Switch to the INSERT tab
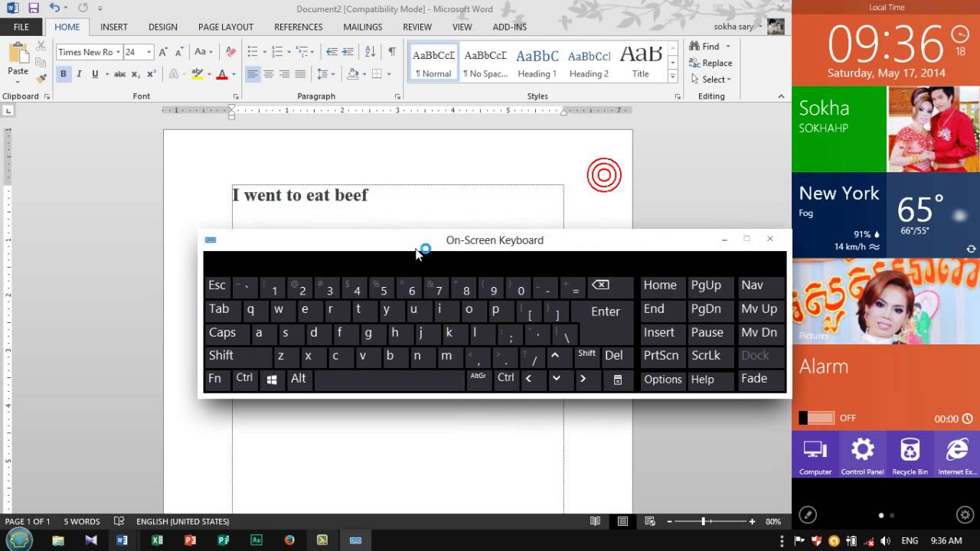This screenshot has height=551, width=980. tap(114, 27)
